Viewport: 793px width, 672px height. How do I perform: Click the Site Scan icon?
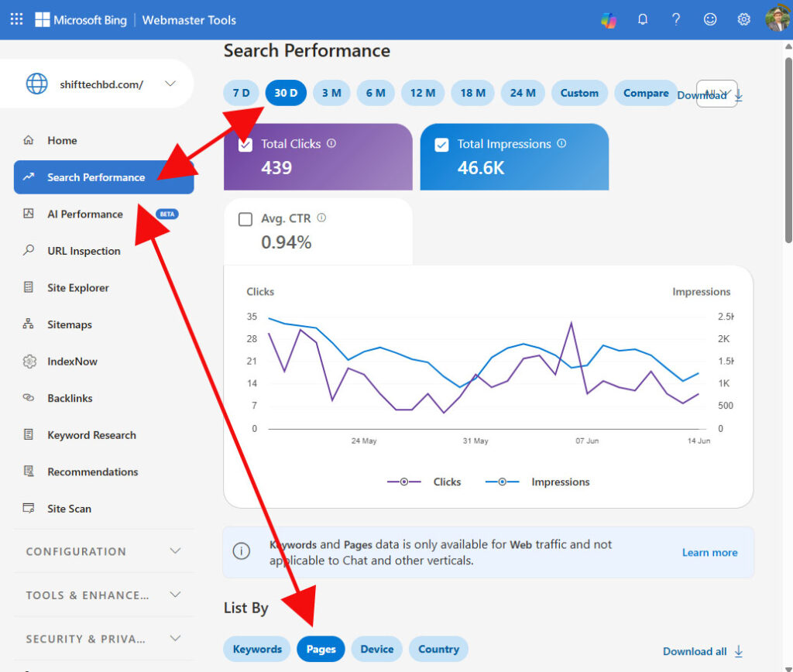(x=29, y=508)
